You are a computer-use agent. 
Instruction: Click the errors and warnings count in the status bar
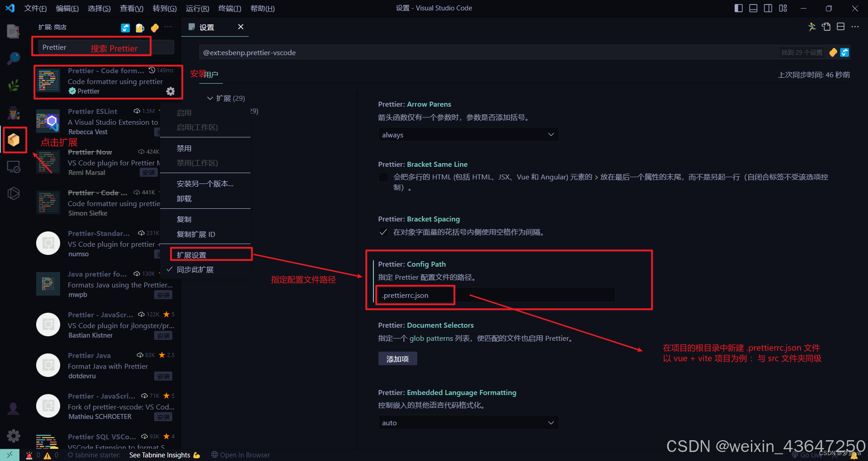[x=42, y=455]
